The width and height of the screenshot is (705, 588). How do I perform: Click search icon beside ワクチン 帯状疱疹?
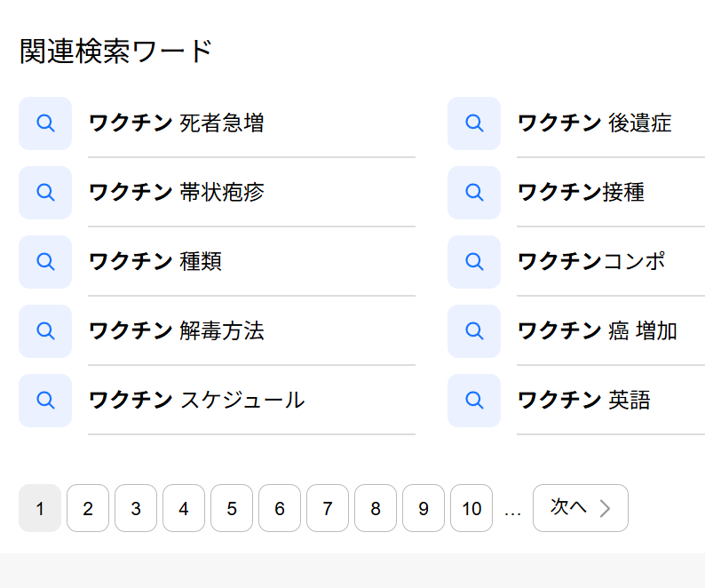(45, 193)
